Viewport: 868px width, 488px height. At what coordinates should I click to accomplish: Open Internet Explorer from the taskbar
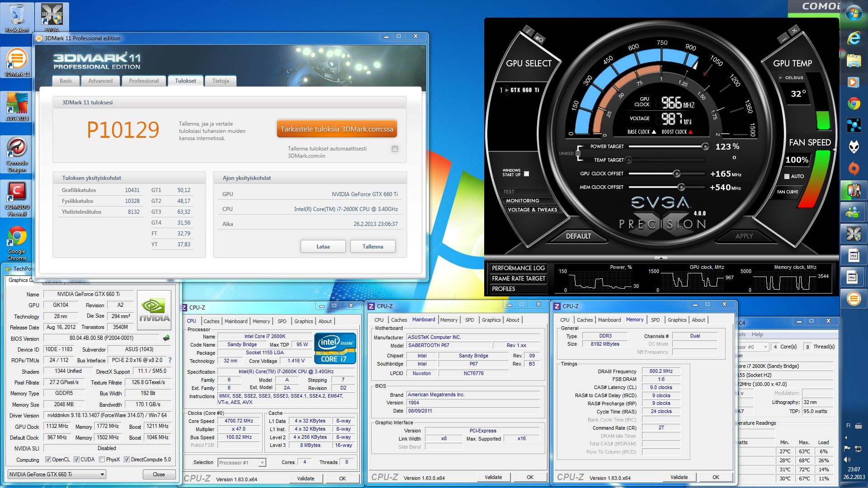pyautogui.click(x=854, y=39)
